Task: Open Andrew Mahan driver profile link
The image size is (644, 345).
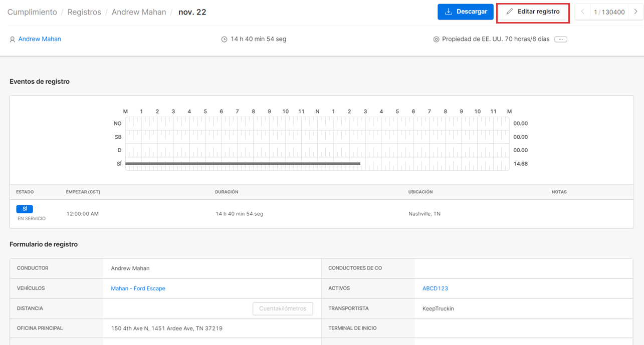Action: click(x=40, y=39)
